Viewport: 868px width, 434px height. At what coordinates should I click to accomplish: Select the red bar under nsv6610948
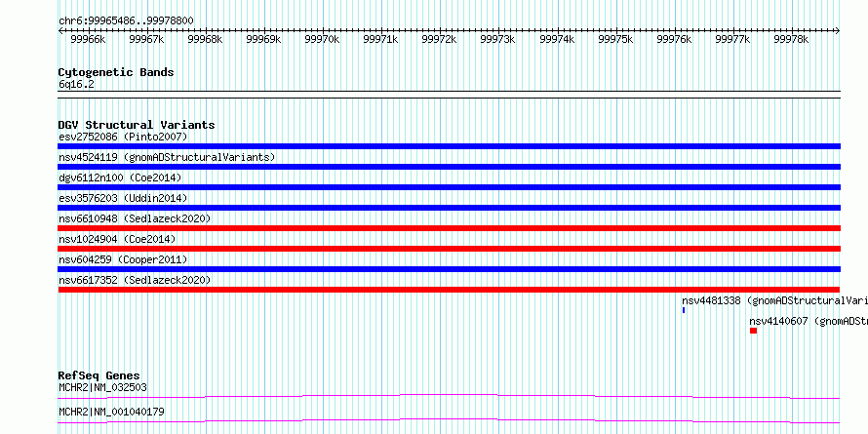pos(449,228)
